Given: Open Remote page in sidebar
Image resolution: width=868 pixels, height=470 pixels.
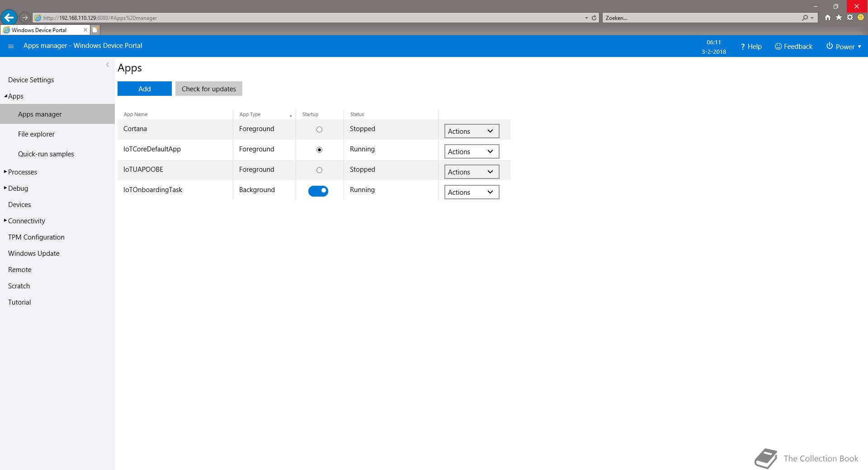Looking at the screenshot, I should click(20, 270).
